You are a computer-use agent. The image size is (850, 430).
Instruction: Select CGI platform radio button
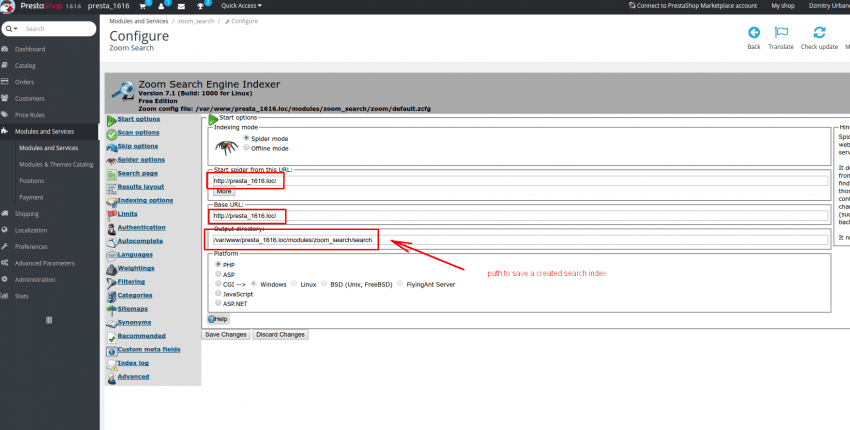[218, 284]
